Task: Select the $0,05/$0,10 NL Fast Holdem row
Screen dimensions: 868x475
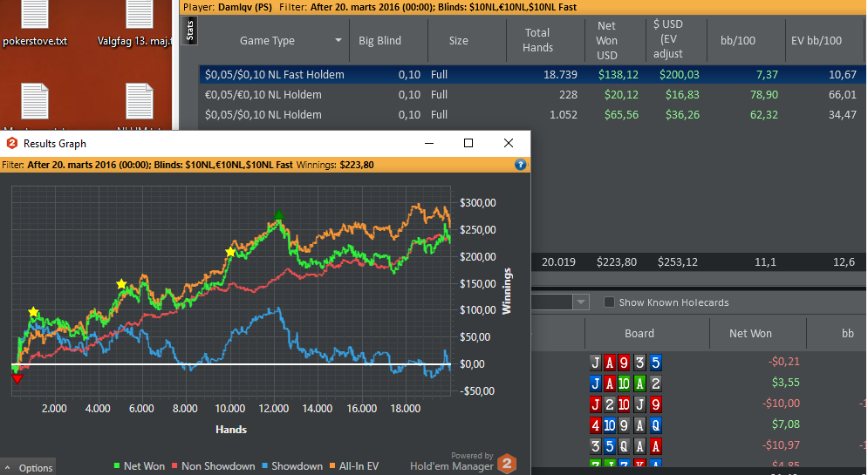Action: (x=532, y=75)
